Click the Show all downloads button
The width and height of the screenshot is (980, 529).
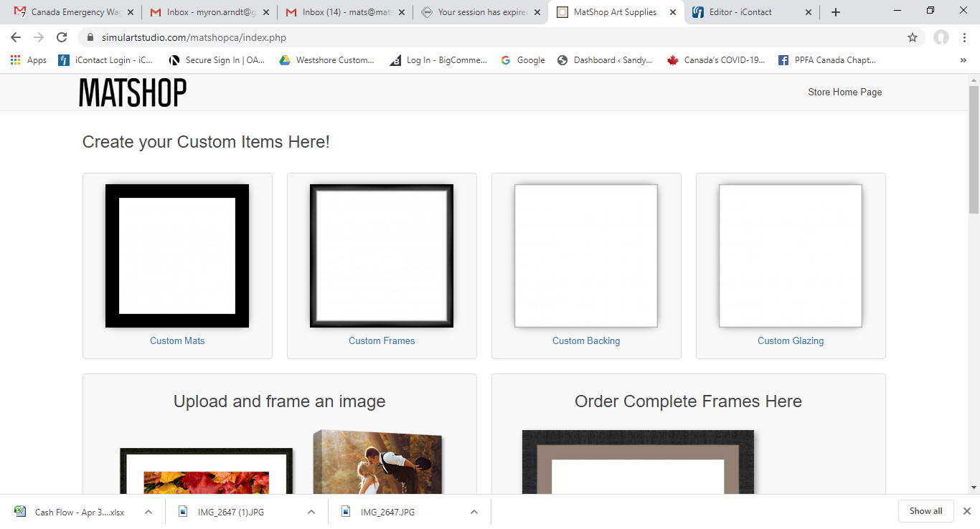point(925,510)
